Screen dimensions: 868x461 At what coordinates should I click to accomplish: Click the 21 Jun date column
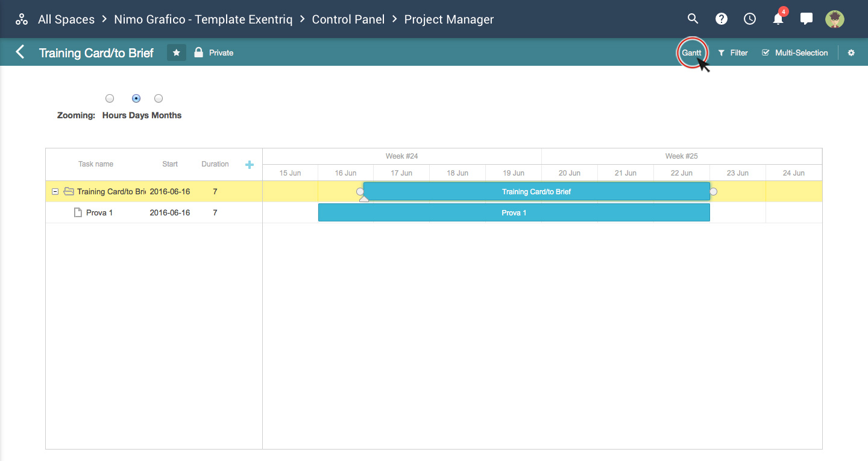pos(626,173)
